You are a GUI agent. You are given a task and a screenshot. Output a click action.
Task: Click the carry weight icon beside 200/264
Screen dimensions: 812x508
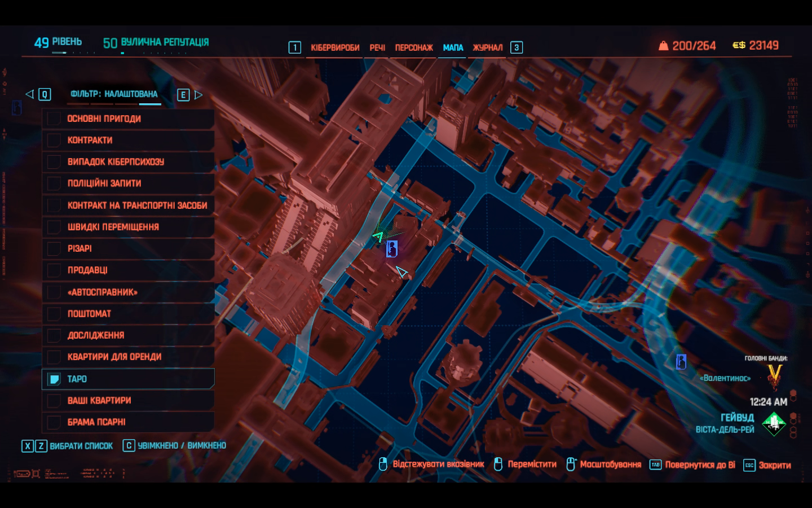click(664, 46)
